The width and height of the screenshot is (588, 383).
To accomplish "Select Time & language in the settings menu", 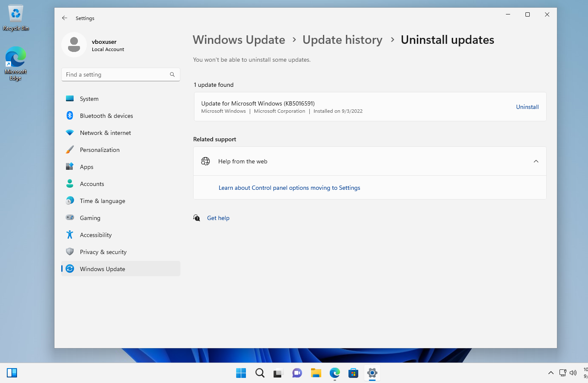I will tap(103, 200).
